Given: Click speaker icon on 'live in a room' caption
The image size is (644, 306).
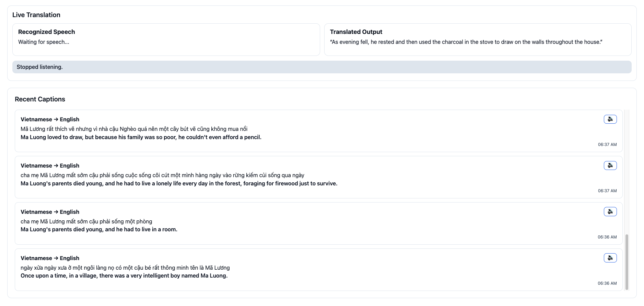Looking at the screenshot, I should pos(610,212).
